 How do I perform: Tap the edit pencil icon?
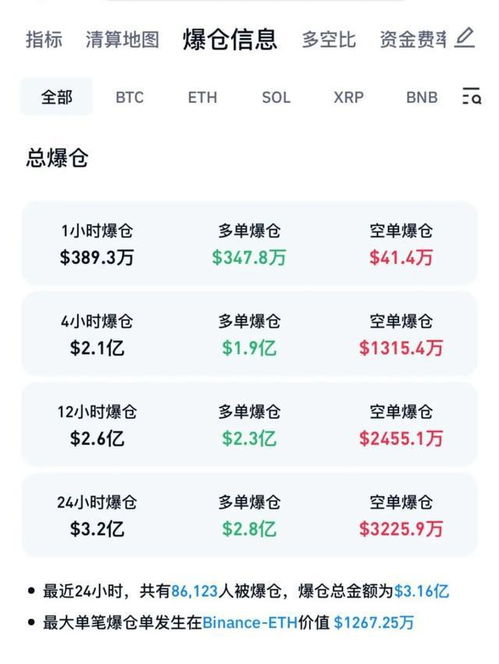464,38
